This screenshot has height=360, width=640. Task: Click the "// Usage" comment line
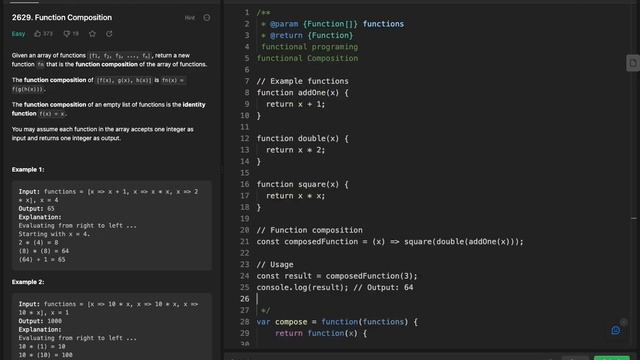point(275,264)
